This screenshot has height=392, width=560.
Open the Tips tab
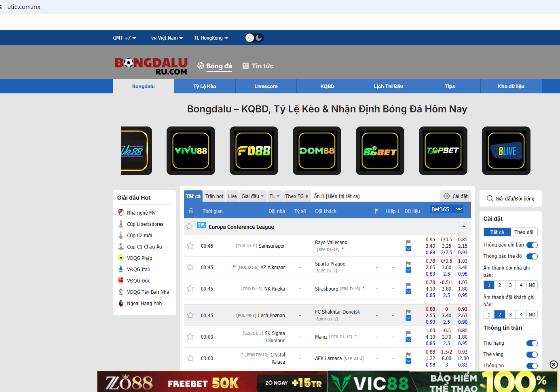pyautogui.click(x=450, y=86)
